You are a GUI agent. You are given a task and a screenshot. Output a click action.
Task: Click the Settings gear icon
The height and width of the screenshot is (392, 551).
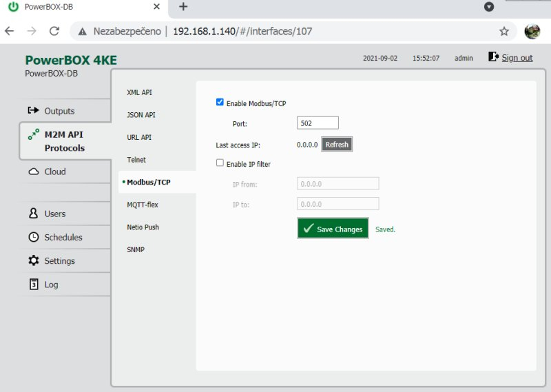[33, 260]
